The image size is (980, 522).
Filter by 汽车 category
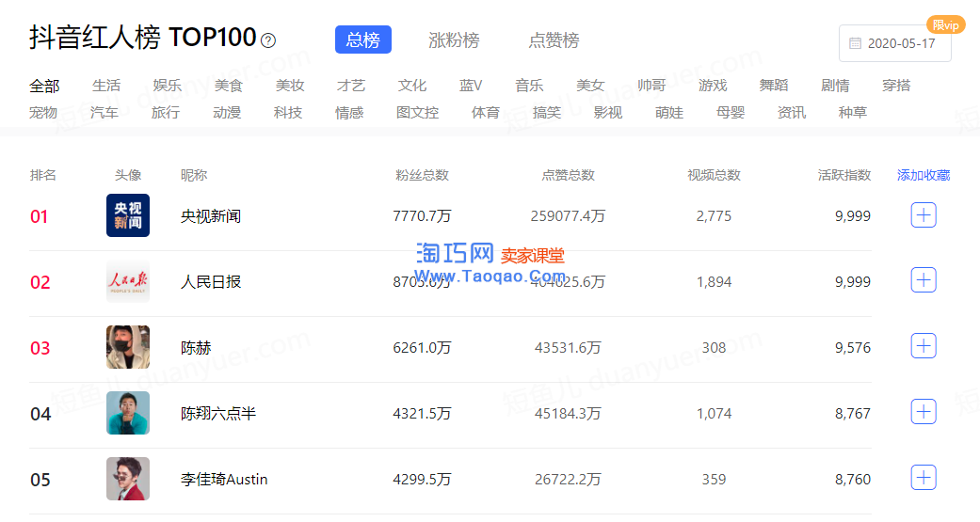(x=104, y=112)
